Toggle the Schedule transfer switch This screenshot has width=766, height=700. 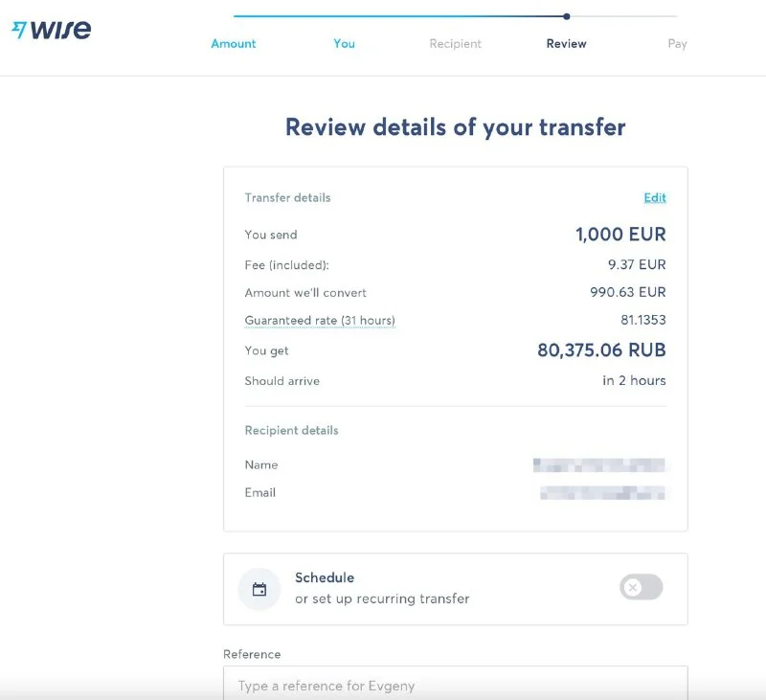point(641,587)
